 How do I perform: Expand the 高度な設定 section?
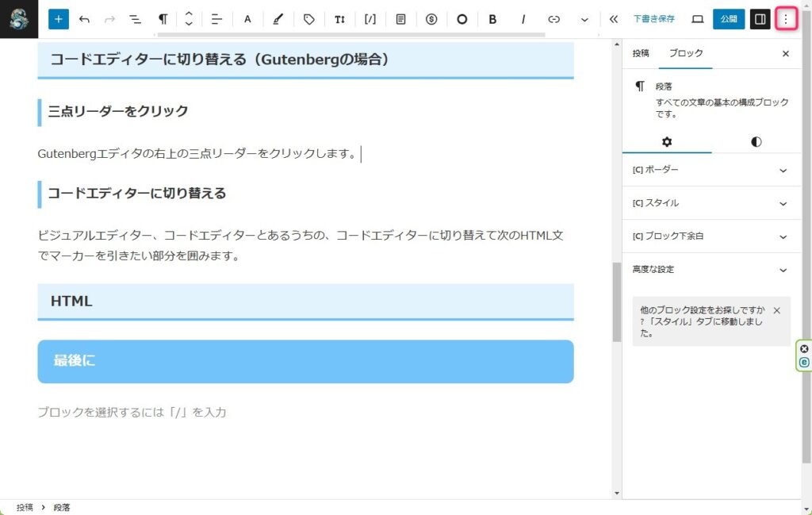coord(711,270)
